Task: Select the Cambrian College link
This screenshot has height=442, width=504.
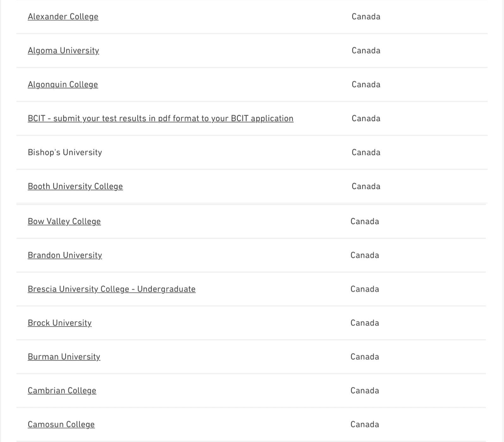Action: (62, 390)
